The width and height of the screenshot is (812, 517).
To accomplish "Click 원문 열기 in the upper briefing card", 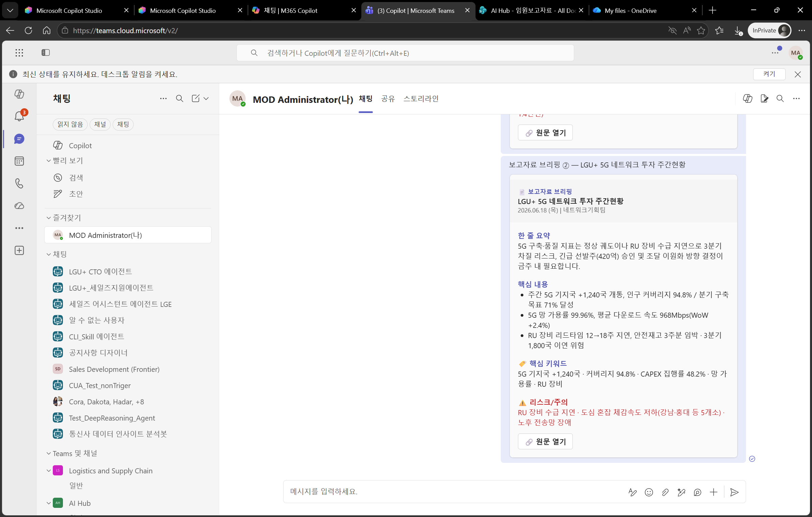I will click(545, 133).
